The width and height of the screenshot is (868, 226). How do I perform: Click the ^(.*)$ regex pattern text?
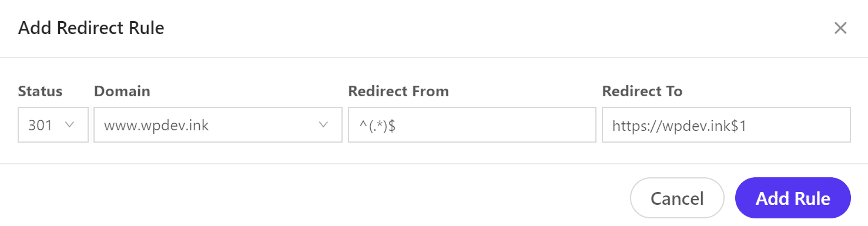[377, 126]
